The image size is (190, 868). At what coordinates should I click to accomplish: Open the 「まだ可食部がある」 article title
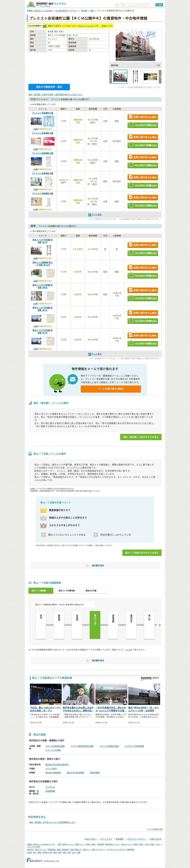[x=111, y=709]
